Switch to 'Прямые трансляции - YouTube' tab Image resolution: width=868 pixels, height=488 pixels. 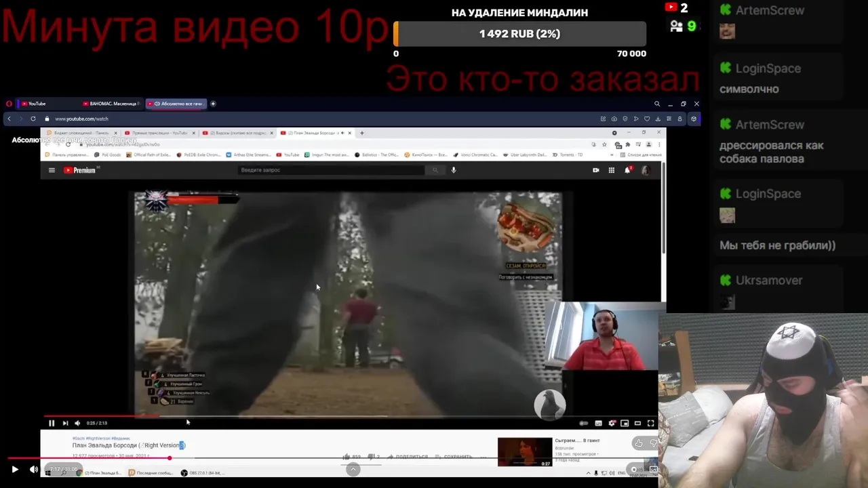[x=160, y=133]
